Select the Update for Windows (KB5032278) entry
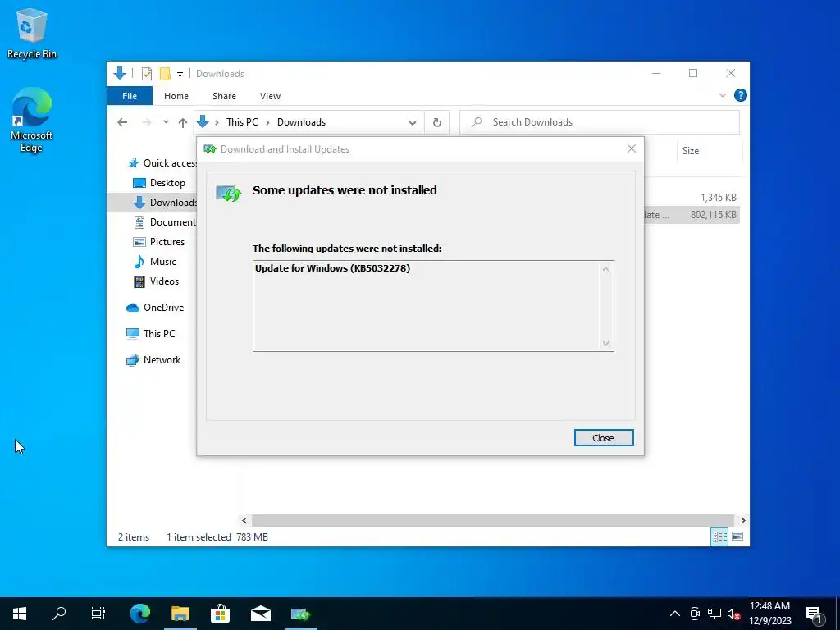Screen dimensions: 840x630 (332, 268)
